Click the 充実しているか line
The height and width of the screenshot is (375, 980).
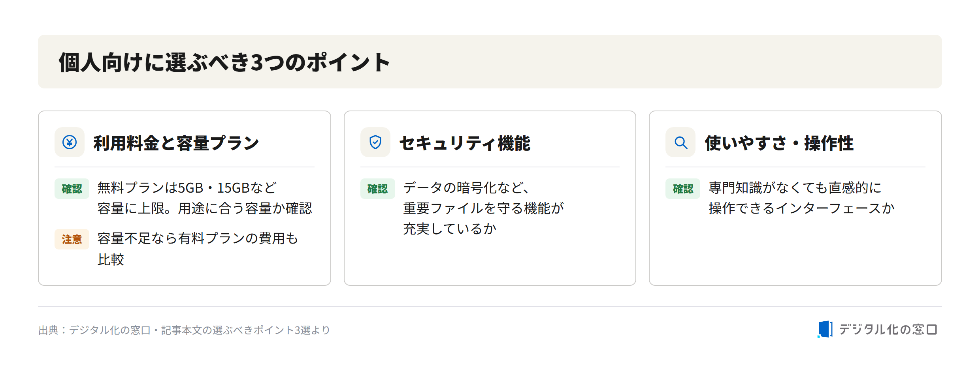pos(450,229)
